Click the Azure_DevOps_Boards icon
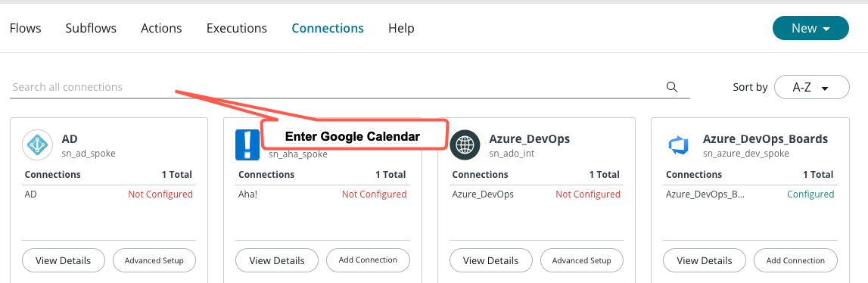The image size is (868, 283). click(678, 145)
